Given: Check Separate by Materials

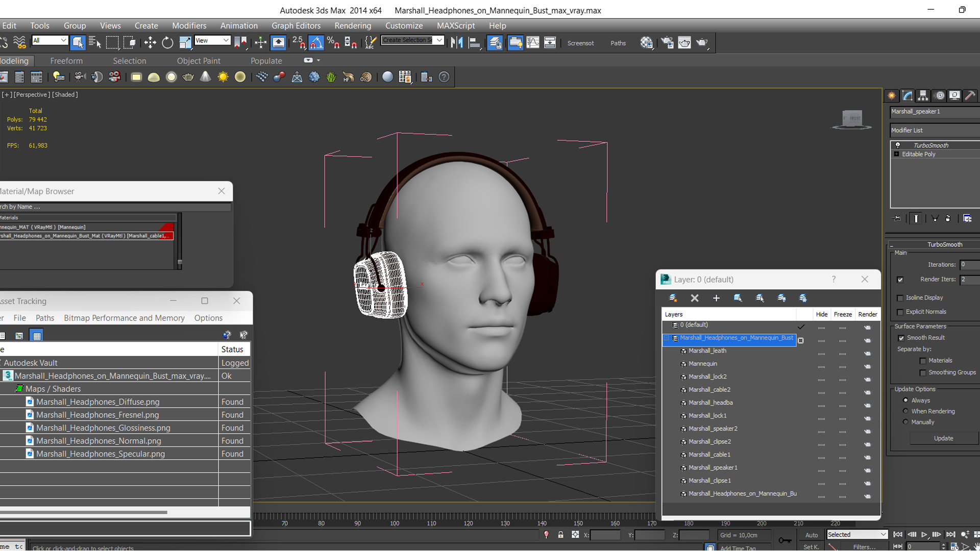Looking at the screenshot, I should pos(923,361).
